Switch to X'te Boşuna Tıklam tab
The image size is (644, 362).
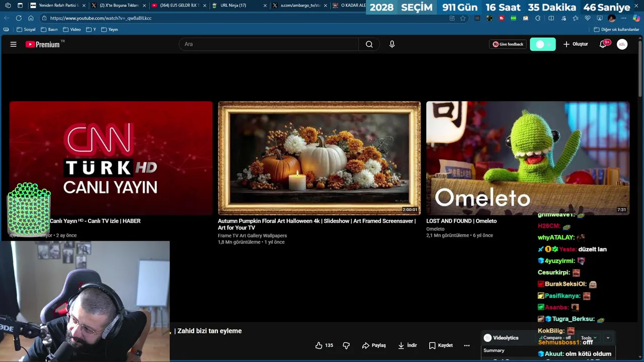(x=118, y=6)
